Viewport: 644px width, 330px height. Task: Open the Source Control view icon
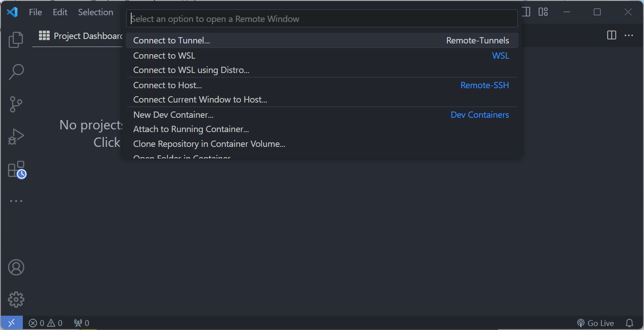tap(16, 104)
